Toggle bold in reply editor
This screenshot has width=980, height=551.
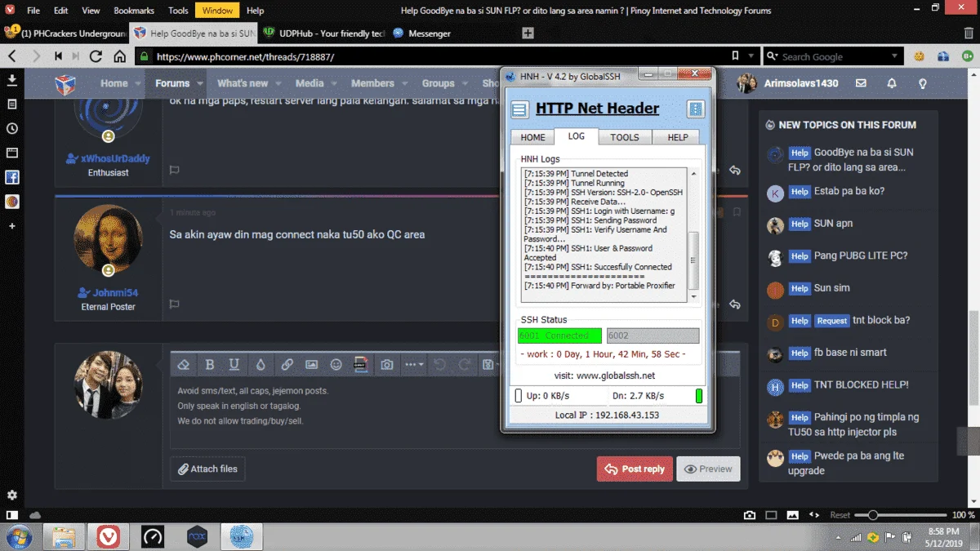[x=210, y=364]
